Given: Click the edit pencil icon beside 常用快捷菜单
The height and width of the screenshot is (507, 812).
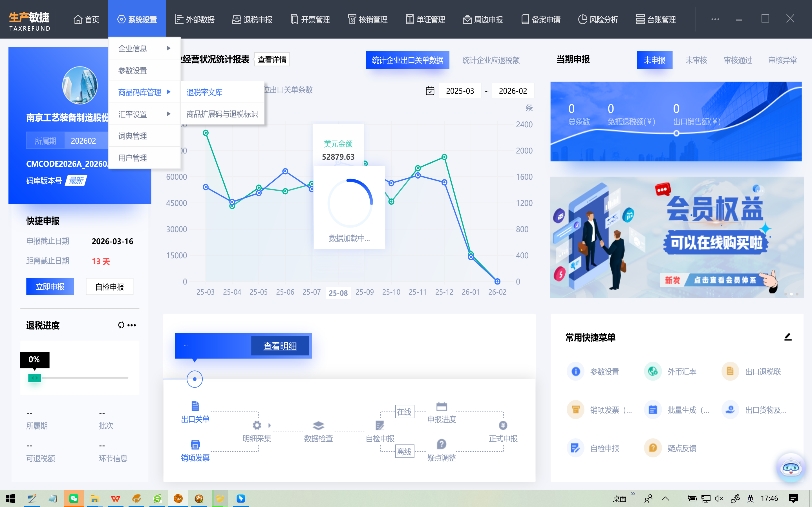Looking at the screenshot, I should click(788, 337).
